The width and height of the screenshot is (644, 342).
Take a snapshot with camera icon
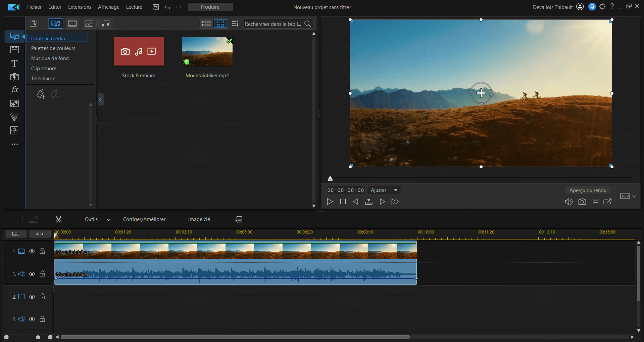coord(582,202)
